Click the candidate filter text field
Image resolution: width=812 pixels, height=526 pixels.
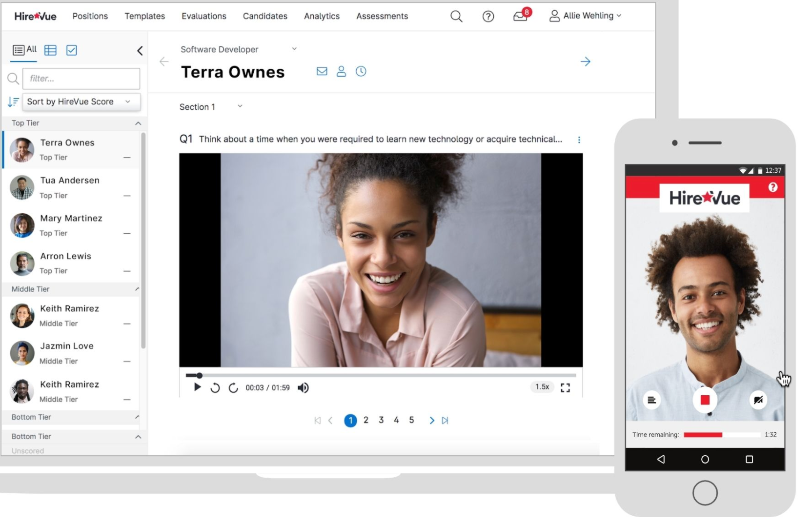pyautogui.click(x=81, y=79)
